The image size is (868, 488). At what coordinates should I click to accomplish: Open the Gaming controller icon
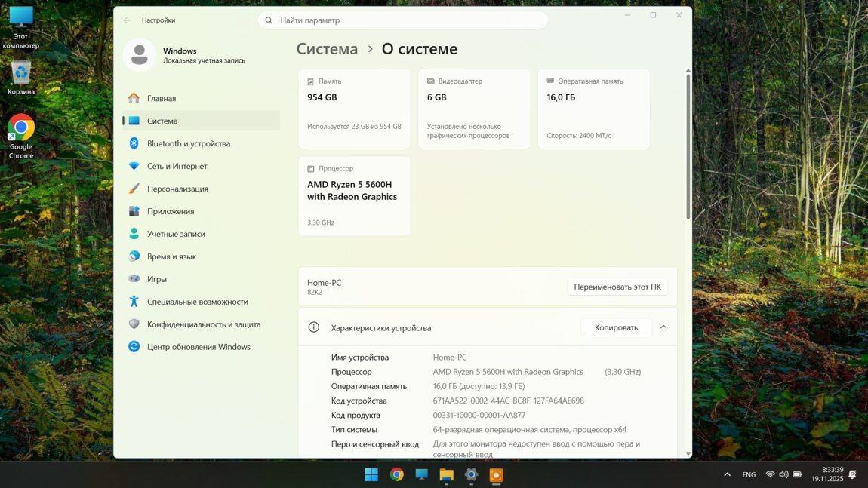(x=134, y=279)
